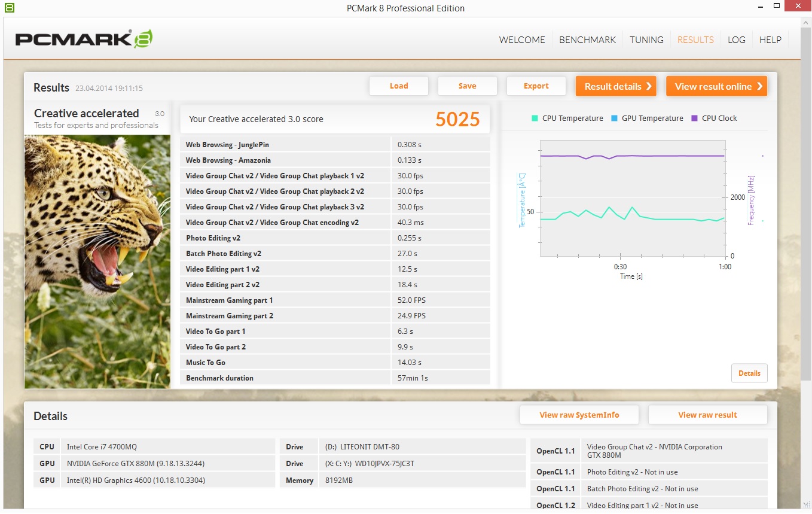
Task: Click the 5025 score value
Action: (x=457, y=120)
